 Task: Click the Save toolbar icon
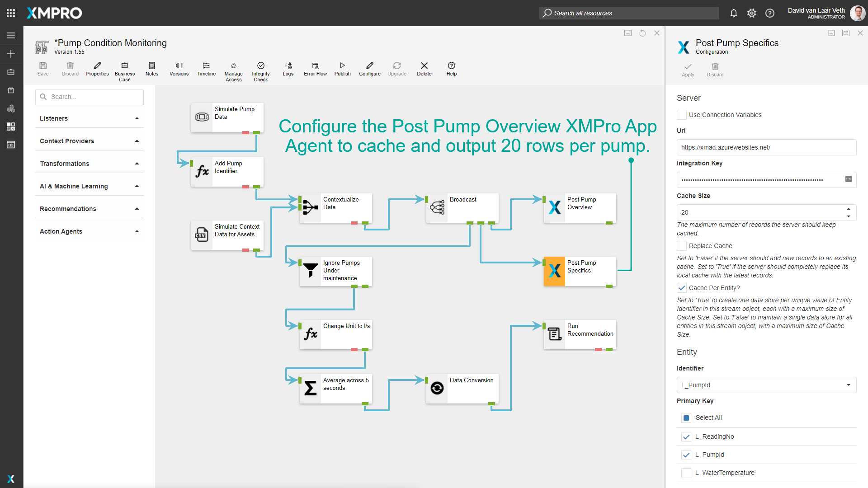pos(43,69)
